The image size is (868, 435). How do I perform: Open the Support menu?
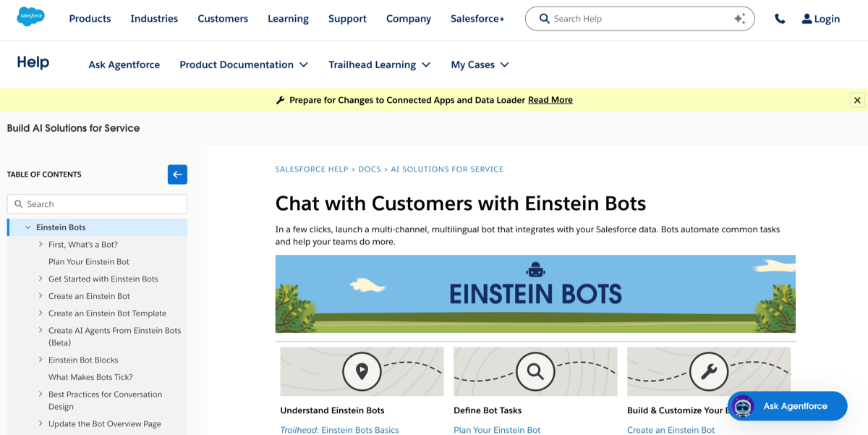347,19
